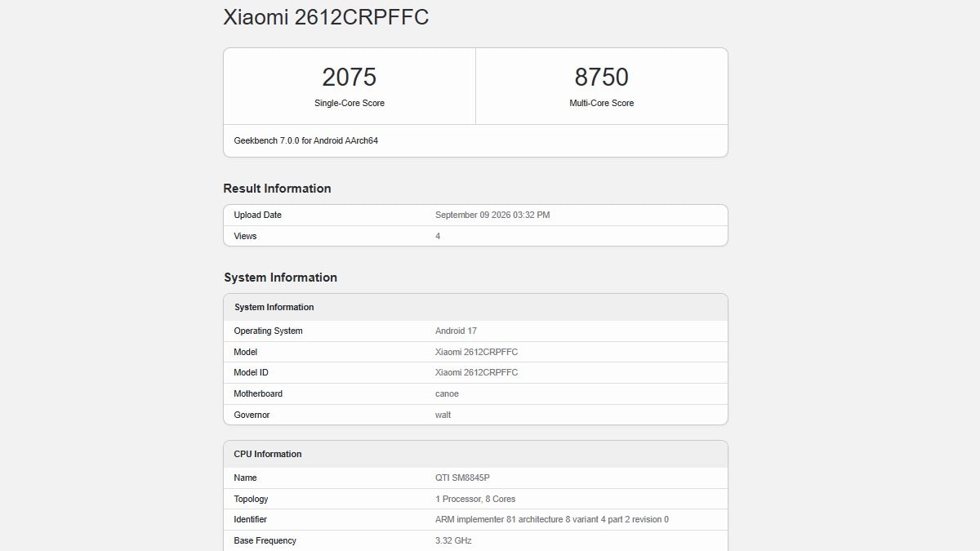Click the Model ID label

click(251, 372)
